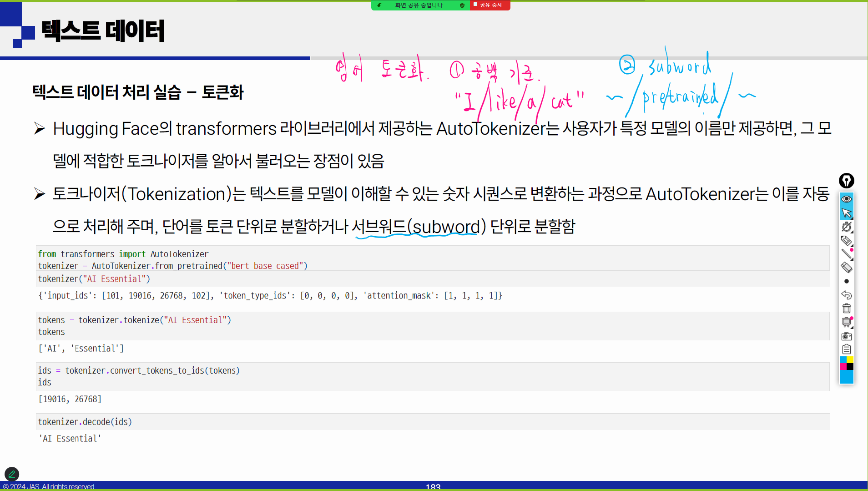868x491 pixels.
Task: Undo the last annotation stroke
Action: pos(846,295)
